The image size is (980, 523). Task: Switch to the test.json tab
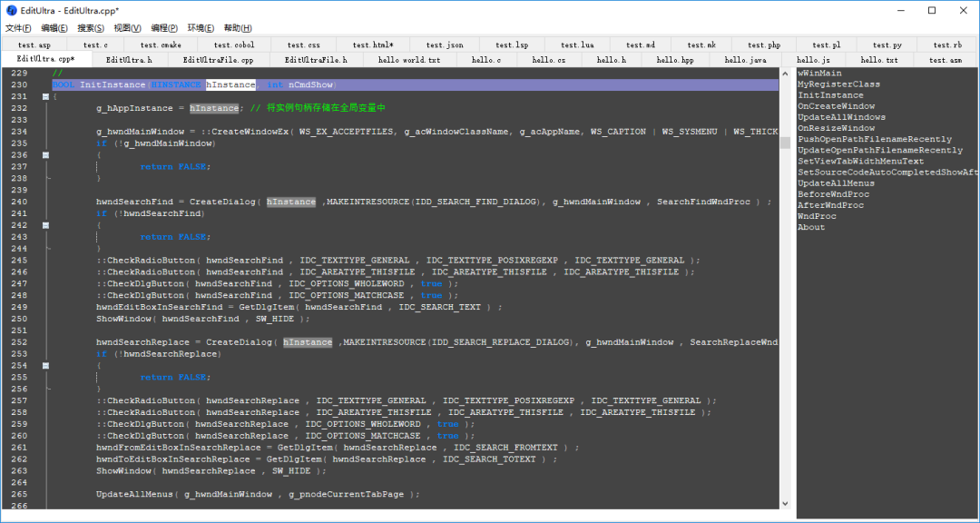pyautogui.click(x=445, y=45)
